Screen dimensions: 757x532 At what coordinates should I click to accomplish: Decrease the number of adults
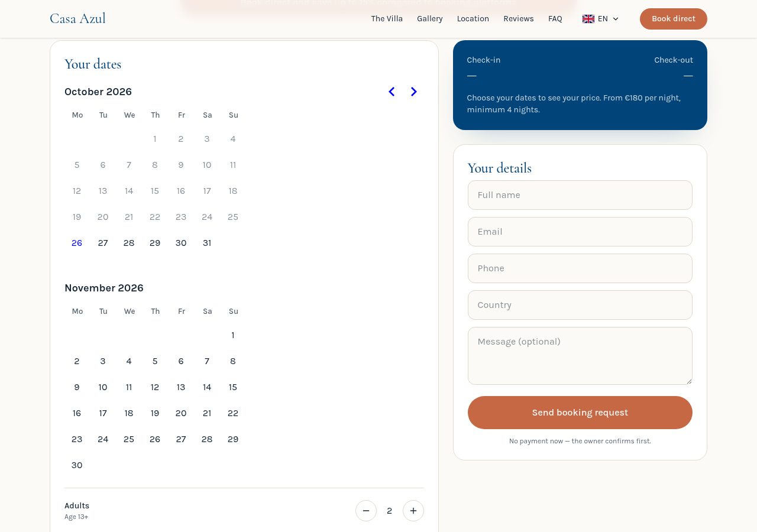coord(366,511)
